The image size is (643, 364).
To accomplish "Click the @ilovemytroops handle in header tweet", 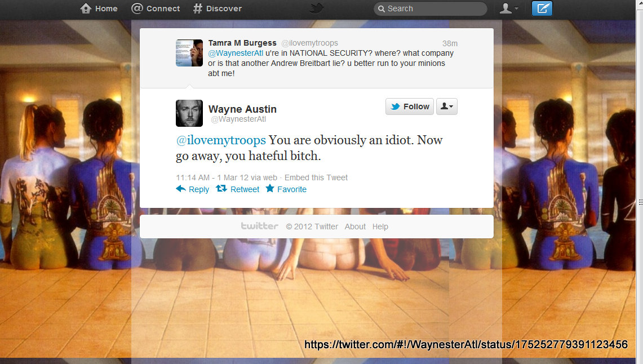I will [x=309, y=43].
